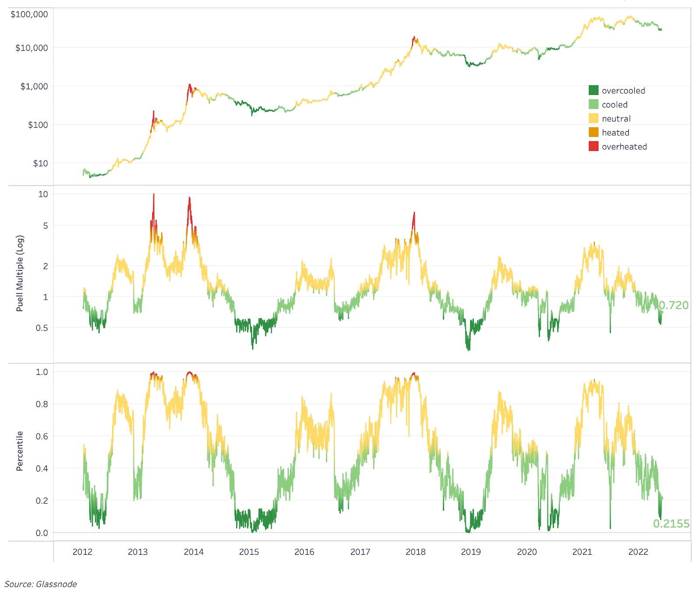Click the $100,000 price axis label
700x595 pixels.
[29, 14]
